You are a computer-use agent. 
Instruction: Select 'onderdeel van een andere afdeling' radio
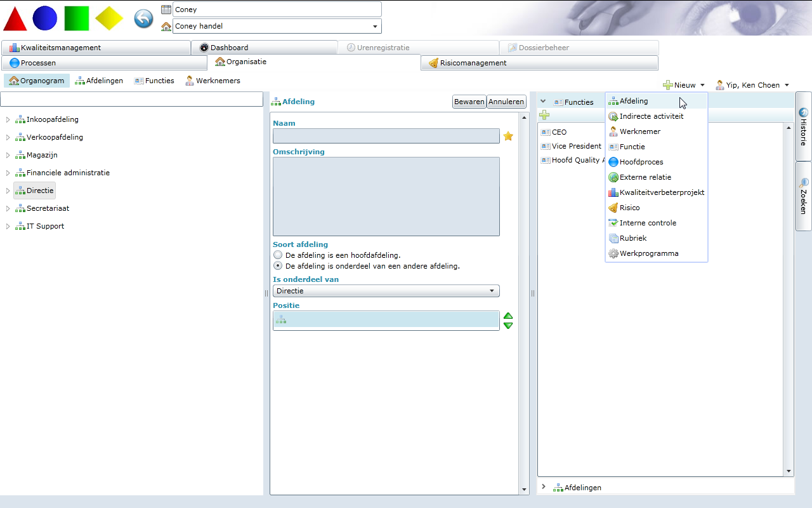pos(278,266)
